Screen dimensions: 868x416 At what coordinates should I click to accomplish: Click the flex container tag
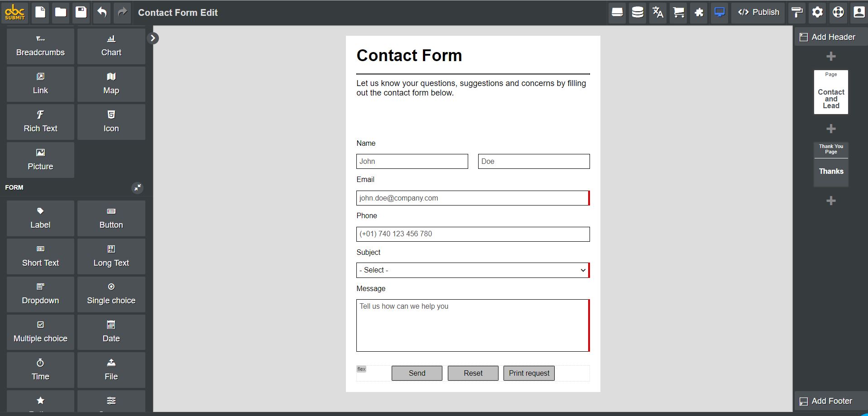[361, 369]
